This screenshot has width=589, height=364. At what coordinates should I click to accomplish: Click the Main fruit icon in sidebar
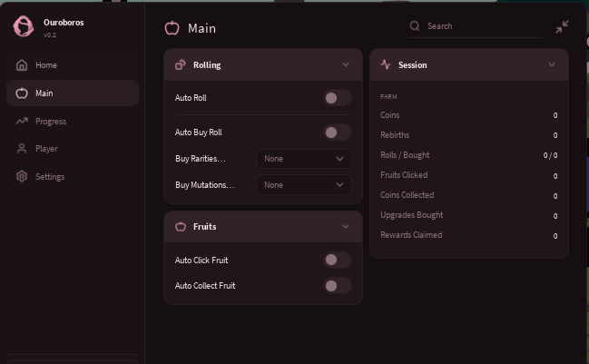coord(22,93)
